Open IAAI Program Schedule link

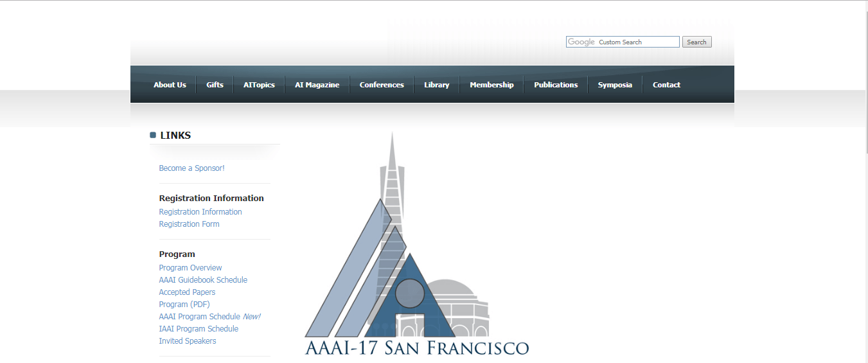pyautogui.click(x=199, y=329)
